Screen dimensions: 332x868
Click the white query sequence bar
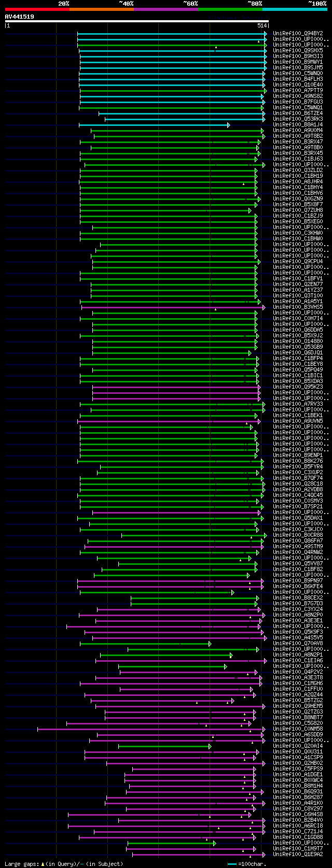137,21
